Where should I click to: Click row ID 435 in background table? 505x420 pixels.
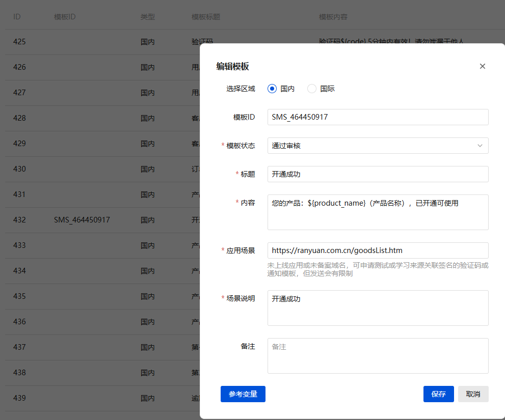coord(19,296)
